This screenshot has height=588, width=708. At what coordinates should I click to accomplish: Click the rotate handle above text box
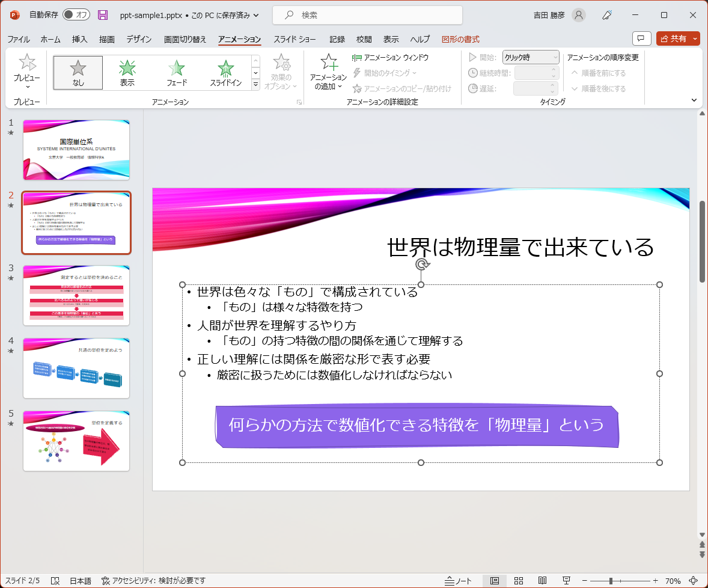coord(423,265)
